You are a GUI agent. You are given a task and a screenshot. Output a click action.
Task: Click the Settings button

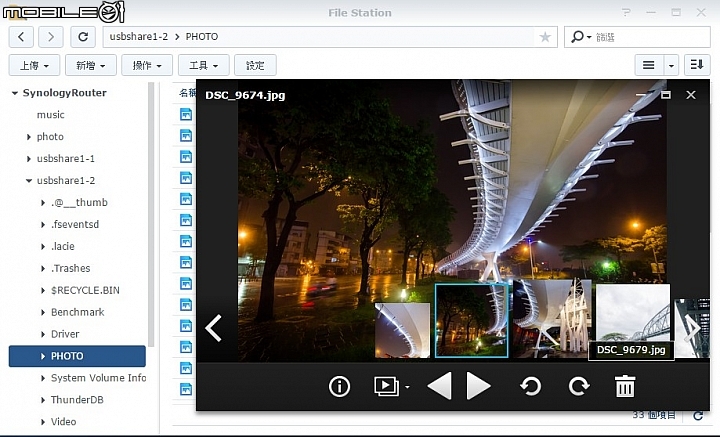[255, 65]
